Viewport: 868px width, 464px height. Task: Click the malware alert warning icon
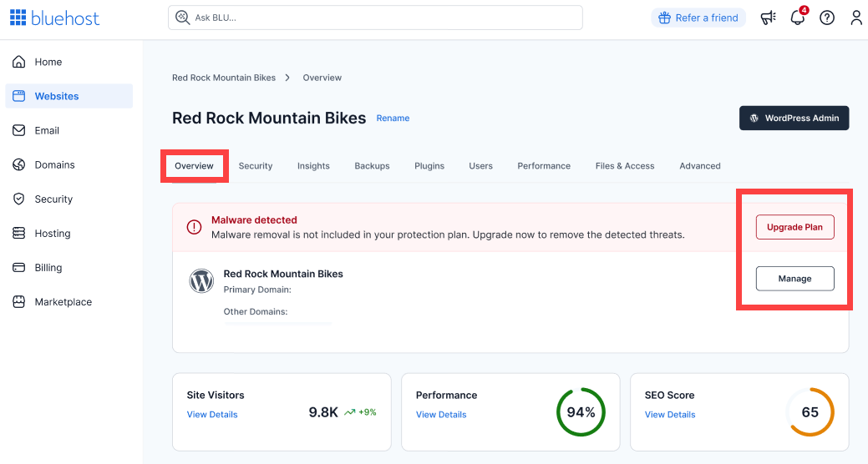click(x=194, y=227)
